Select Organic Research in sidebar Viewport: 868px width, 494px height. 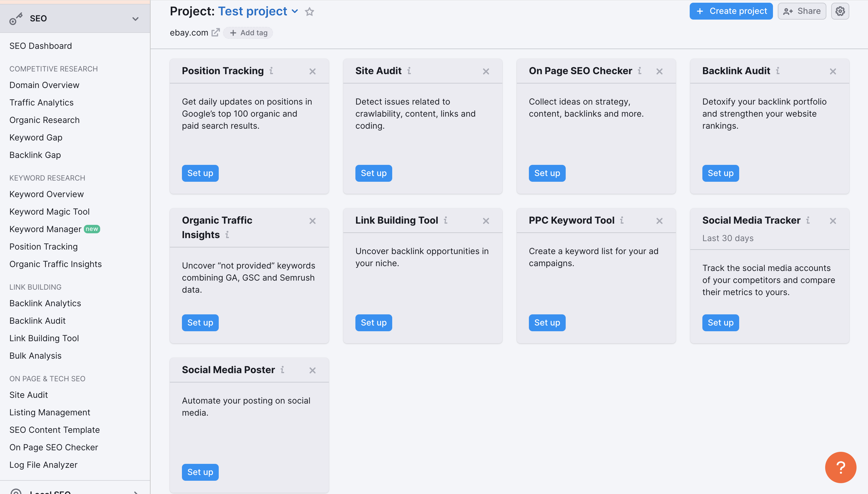45,119
